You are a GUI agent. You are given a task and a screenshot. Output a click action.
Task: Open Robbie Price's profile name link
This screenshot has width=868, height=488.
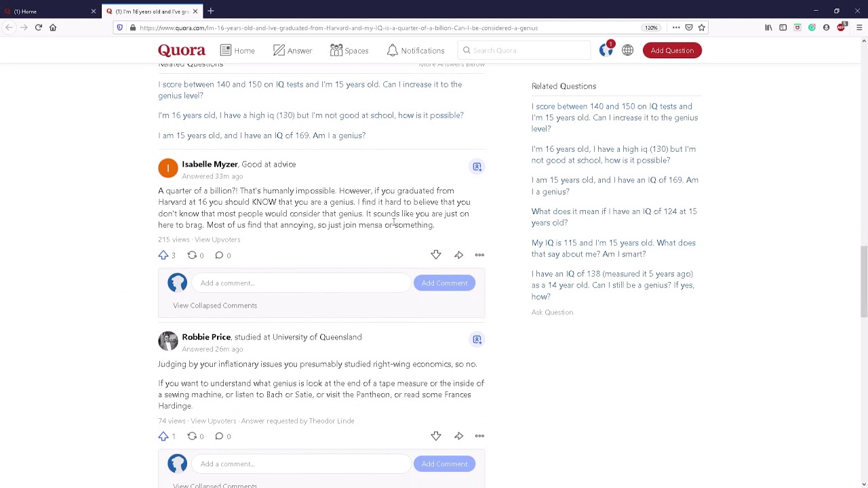click(x=206, y=337)
